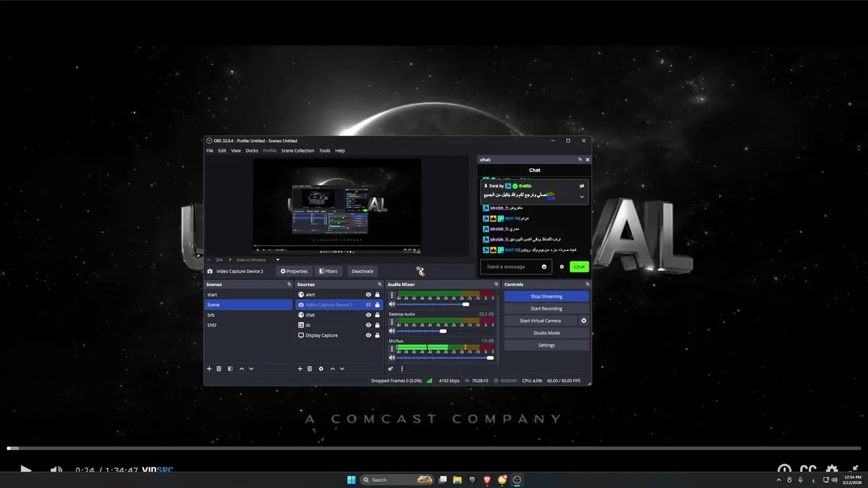The width and height of the screenshot is (868, 488).
Task: Select the brb scene
Action: [249, 315]
